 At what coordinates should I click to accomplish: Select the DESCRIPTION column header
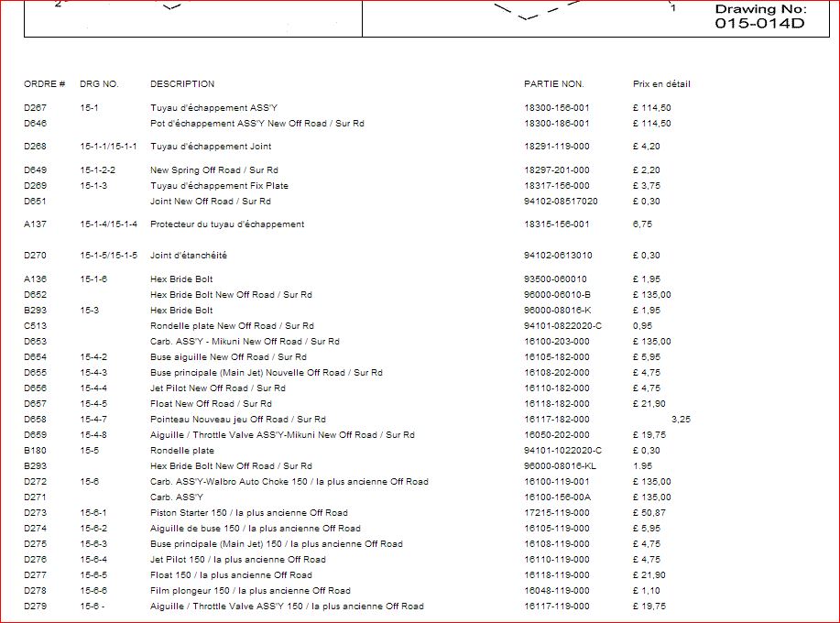pos(182,84)
